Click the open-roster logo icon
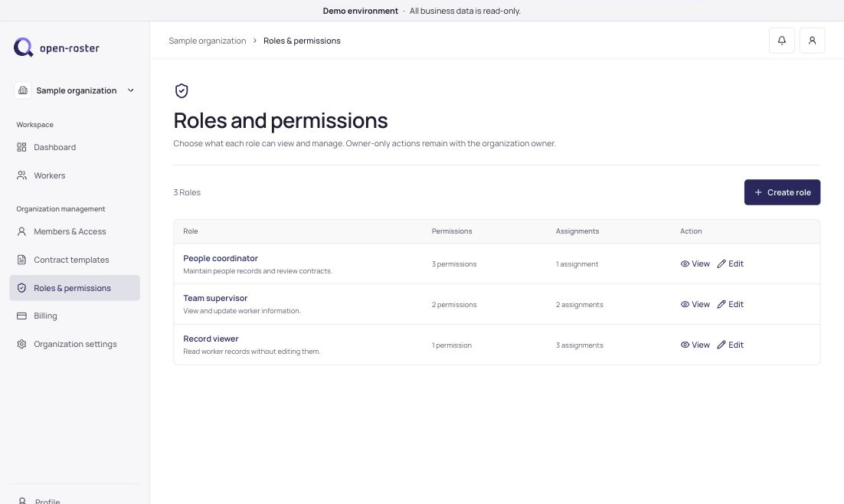Viewport: 844px width, 504px height. tap(23, 47)
